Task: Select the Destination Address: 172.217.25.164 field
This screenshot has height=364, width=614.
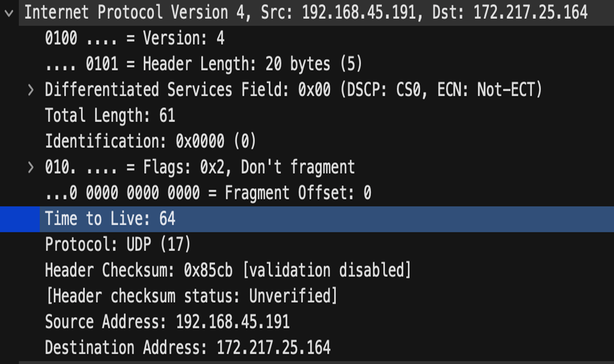Action: [x=187, y=348]
